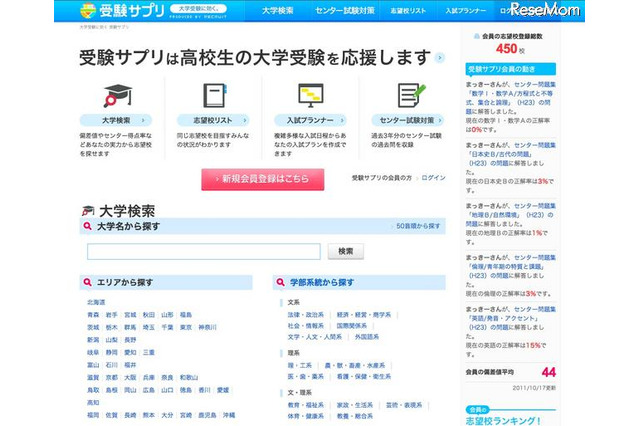Select the 沖縄 area link
This screenshot has height=426, width=640.
pos(229,415)
